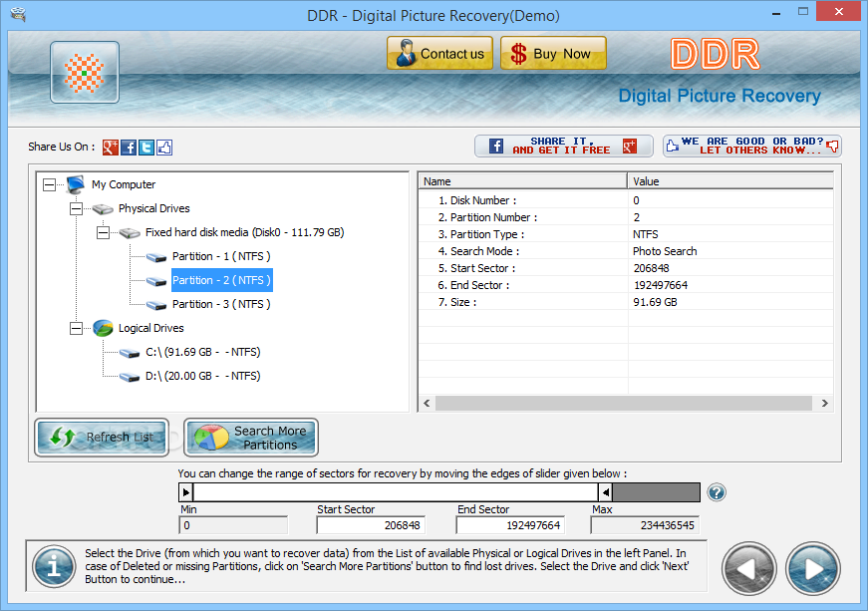Select logical drive D:\ (20.00 GB)
The height and width of the screenshot is (611, 868).
click(x=202, y=376)
